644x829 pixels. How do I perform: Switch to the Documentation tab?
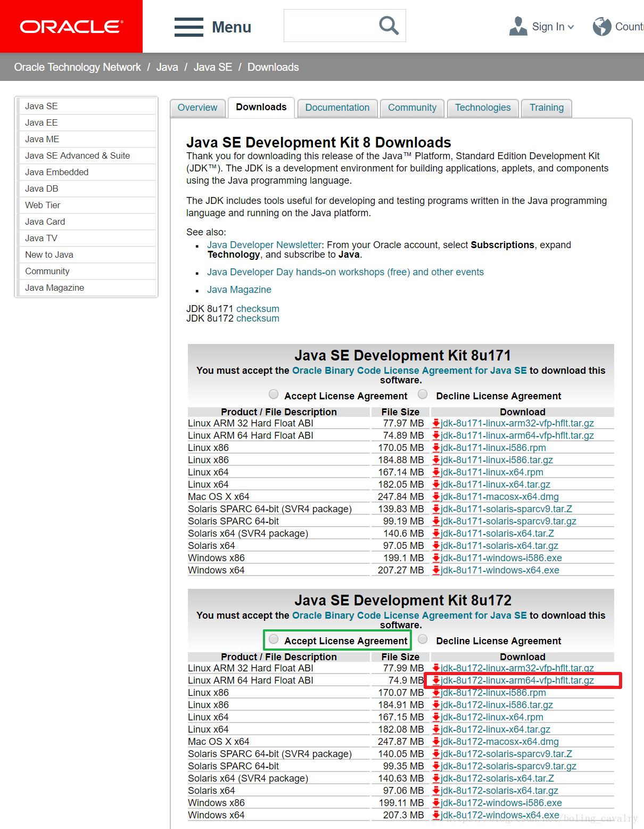click(337, 108)
